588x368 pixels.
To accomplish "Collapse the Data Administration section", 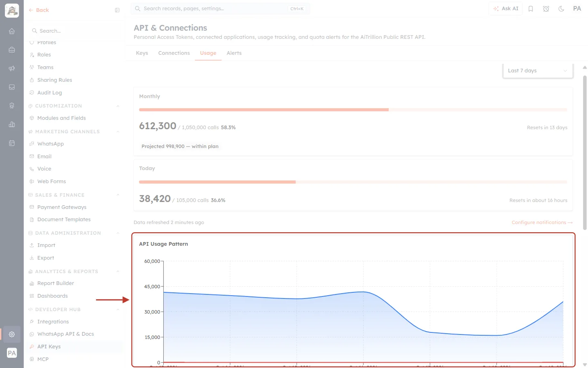I will [118, 233].
